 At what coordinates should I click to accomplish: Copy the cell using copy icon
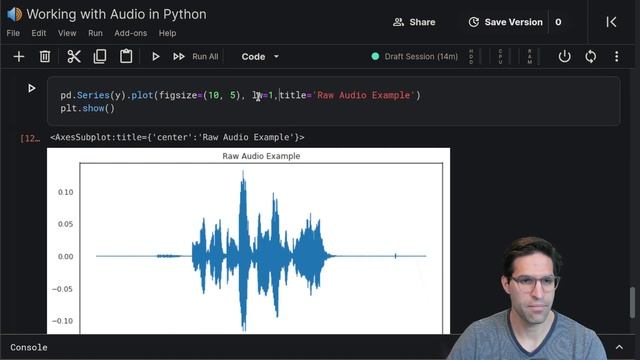[100, 56]
